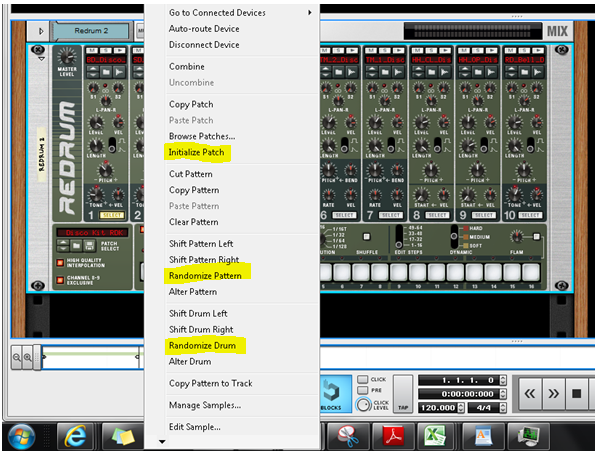Trigger HH_OP channel 9 with its play button
596x451 pixels.
pyautogui.click(x=491, y=51)
